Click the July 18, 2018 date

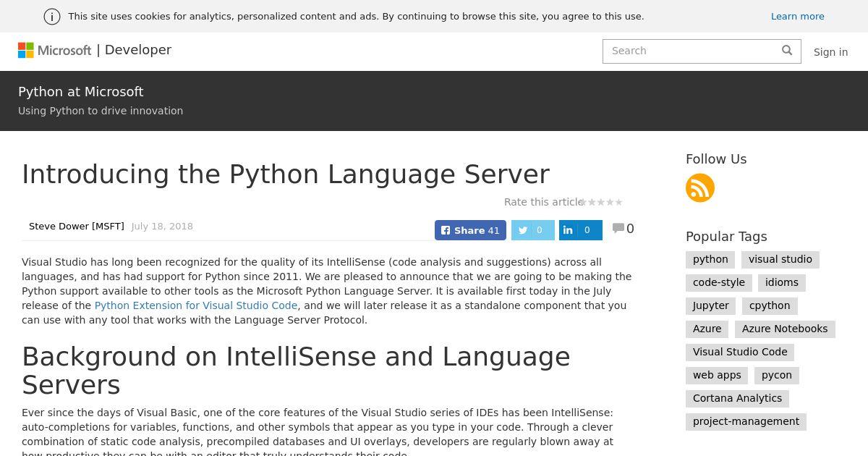(x=162, y=226)
